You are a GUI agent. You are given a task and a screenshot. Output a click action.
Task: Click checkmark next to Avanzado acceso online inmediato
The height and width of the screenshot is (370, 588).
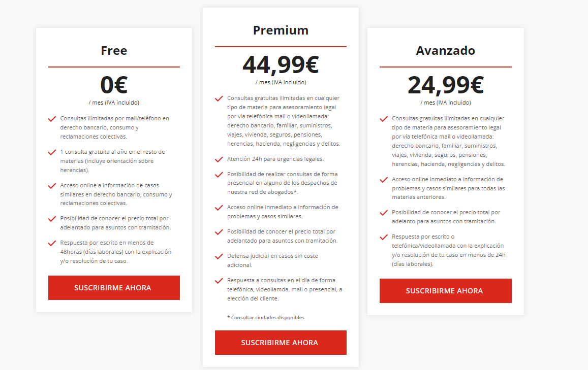pos(384,180)
